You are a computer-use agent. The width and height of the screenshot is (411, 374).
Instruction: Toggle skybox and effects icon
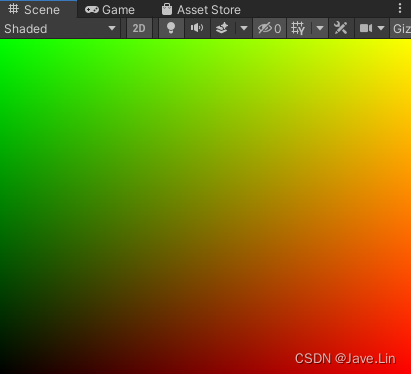[222, 29]
